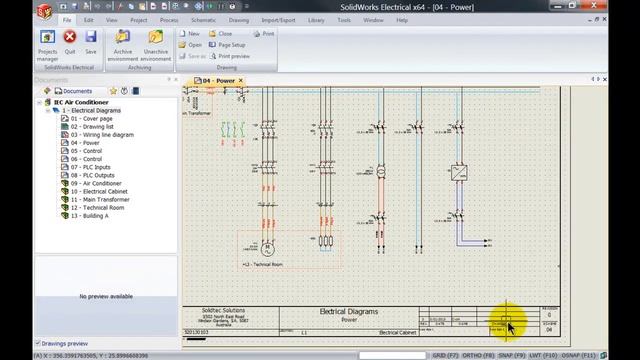Pin the Documents panel
Image resolution: width=640 pixels, height=360 pixels.
pos(169,79)
